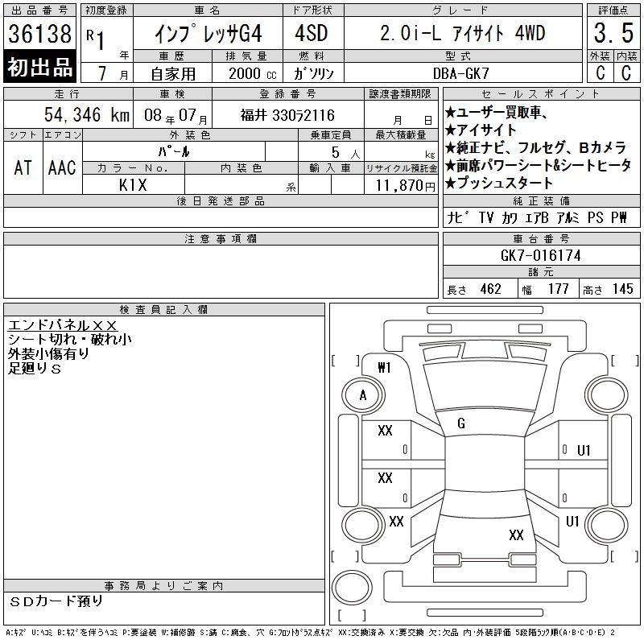Click the spare tire circle in diagram
The image size is (644, 644).
352,587
